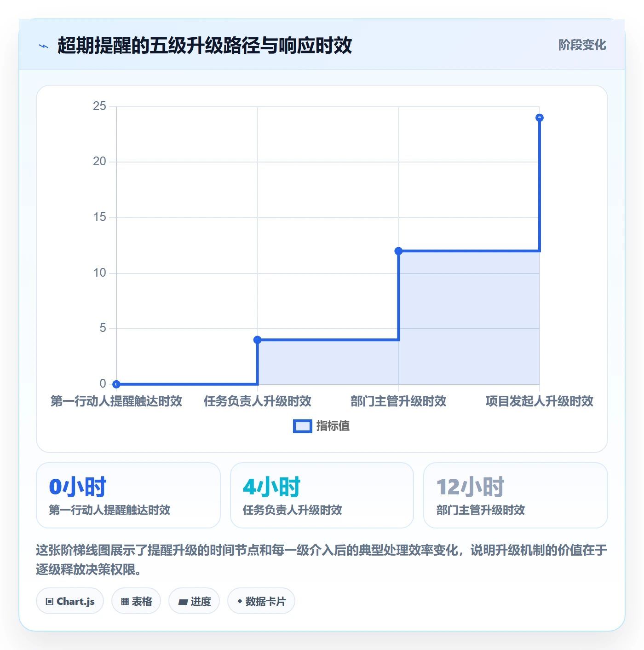Click the lightning icon beside the title
This screenshot has width=644, height=650.
click(x=44, y=46)
